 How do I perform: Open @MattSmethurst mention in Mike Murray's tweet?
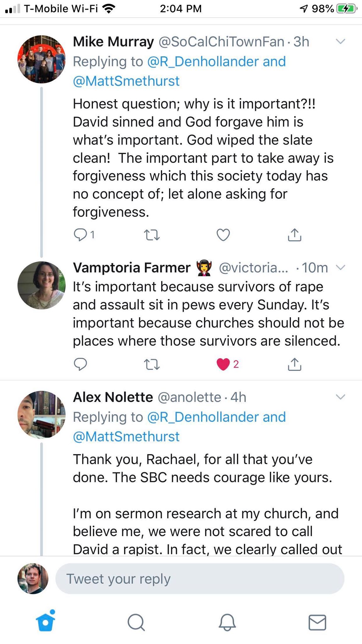click(x=126, y=81)
